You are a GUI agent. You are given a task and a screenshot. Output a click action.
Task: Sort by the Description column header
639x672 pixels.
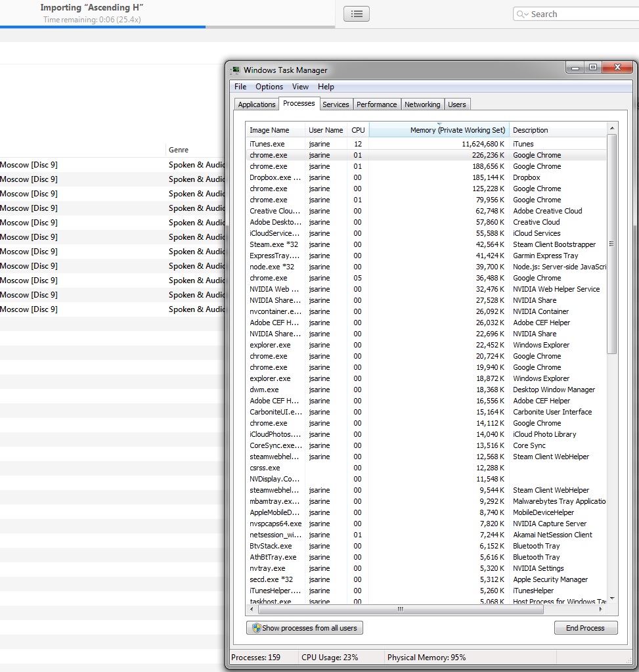pyautogui.click(x=558, y=130)
